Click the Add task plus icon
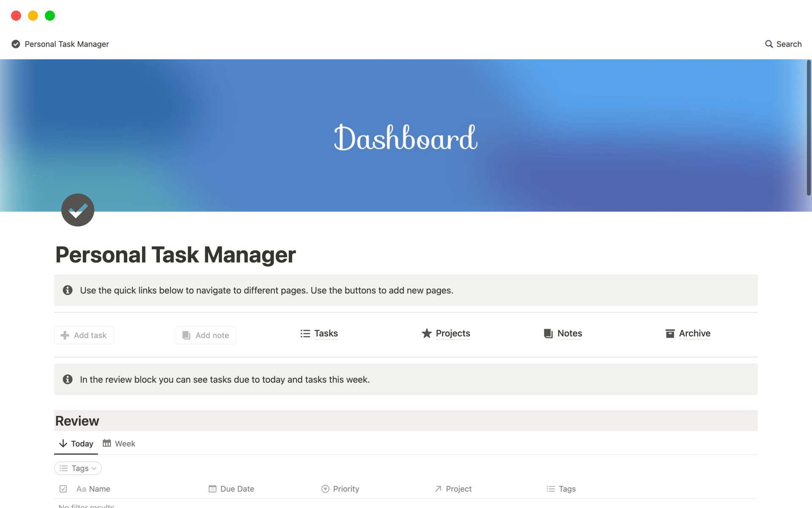 tap(65, 335)
